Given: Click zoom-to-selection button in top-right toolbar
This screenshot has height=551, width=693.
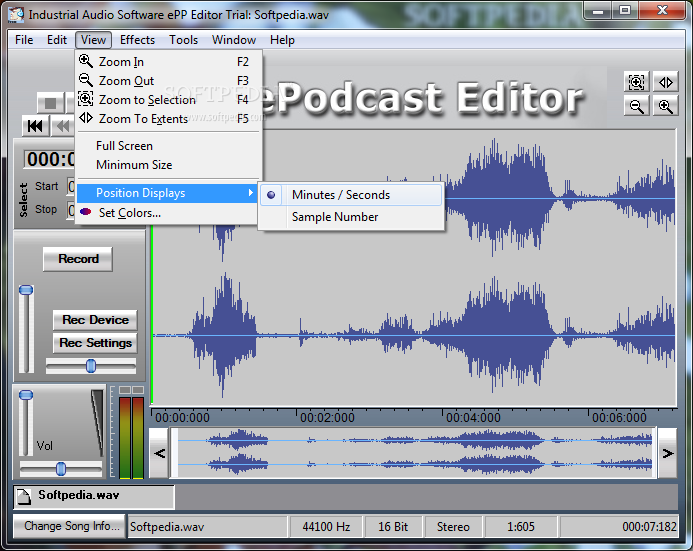Looking at the screenshot, I should [636, 82].
